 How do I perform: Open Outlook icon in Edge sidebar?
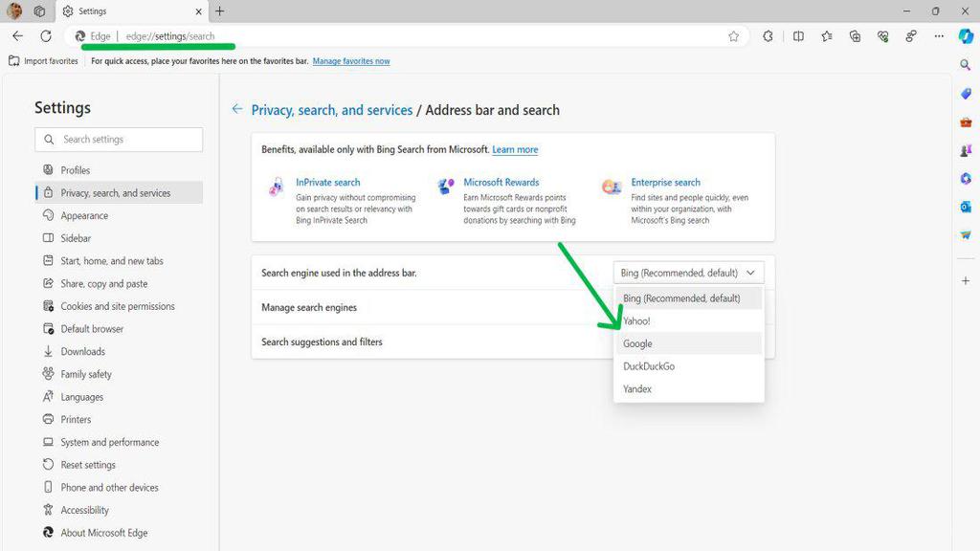click(966, 207)
